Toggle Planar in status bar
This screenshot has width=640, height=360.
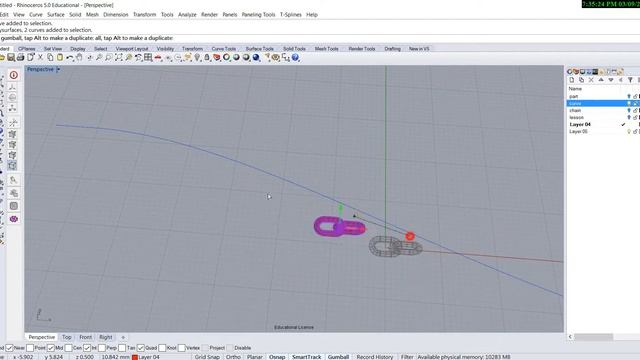click(x=254, y=357)
